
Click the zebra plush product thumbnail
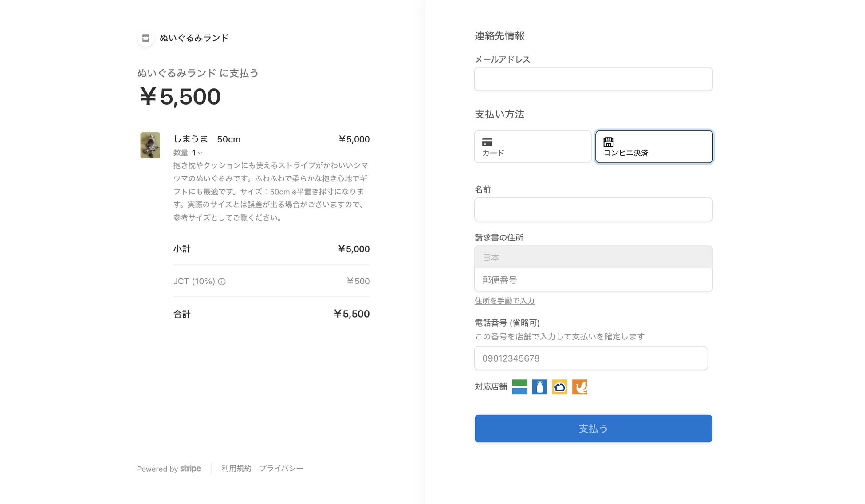click(150, 145)
